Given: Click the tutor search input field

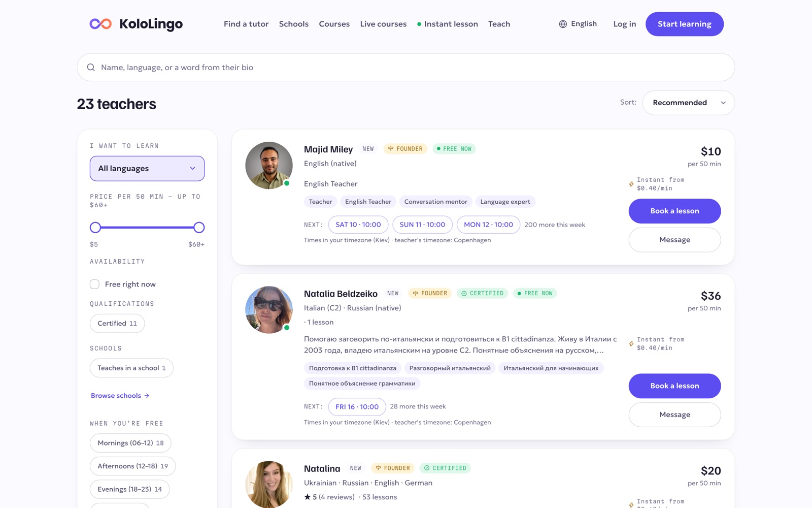Looking at the screenshot, I should coord(406,67).
